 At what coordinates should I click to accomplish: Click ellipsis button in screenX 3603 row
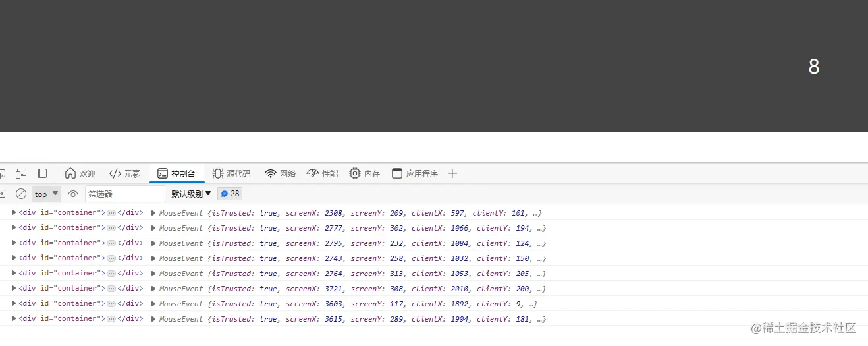111,304
